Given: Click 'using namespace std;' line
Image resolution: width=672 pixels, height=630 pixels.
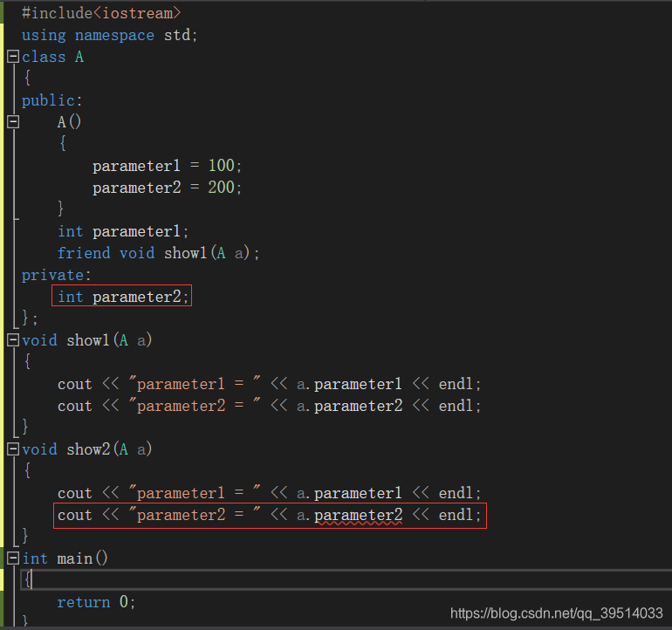Looking at the screenshot, I should point(110,35).
